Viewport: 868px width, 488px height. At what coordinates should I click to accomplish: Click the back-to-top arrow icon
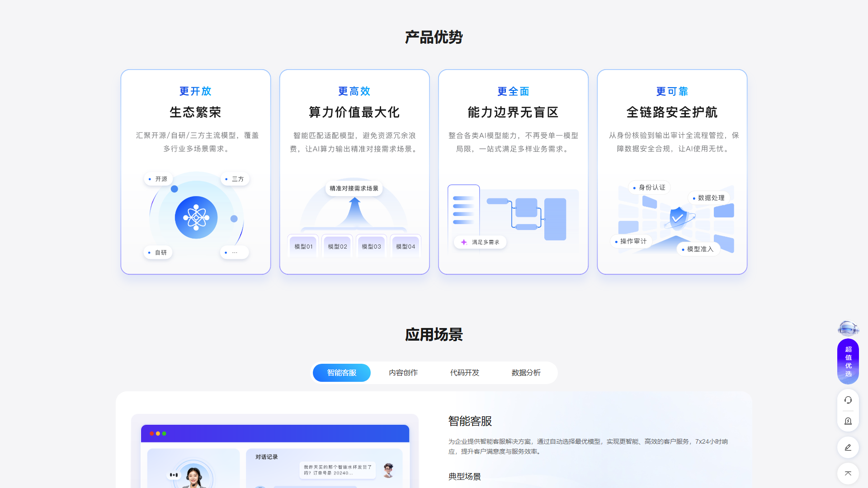pyautogui.click(x=848, y=474)
